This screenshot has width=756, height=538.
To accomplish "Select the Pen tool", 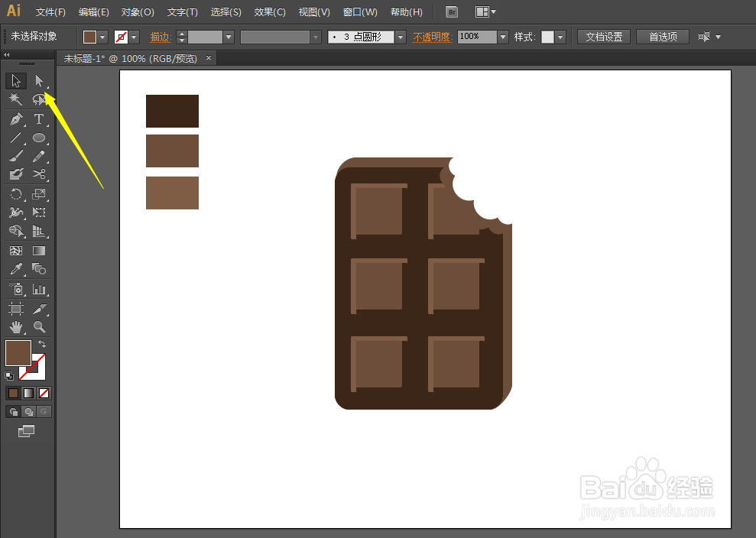I will 16,119.
